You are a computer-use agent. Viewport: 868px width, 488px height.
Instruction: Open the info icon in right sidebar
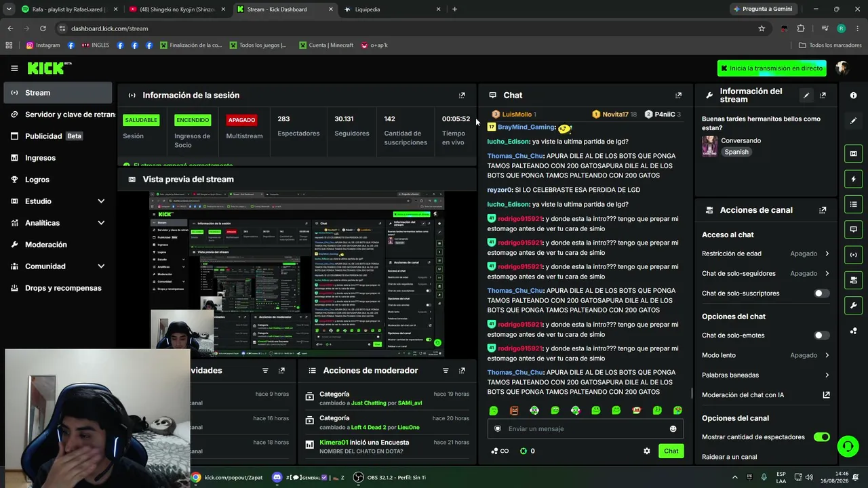click(853, 96)
